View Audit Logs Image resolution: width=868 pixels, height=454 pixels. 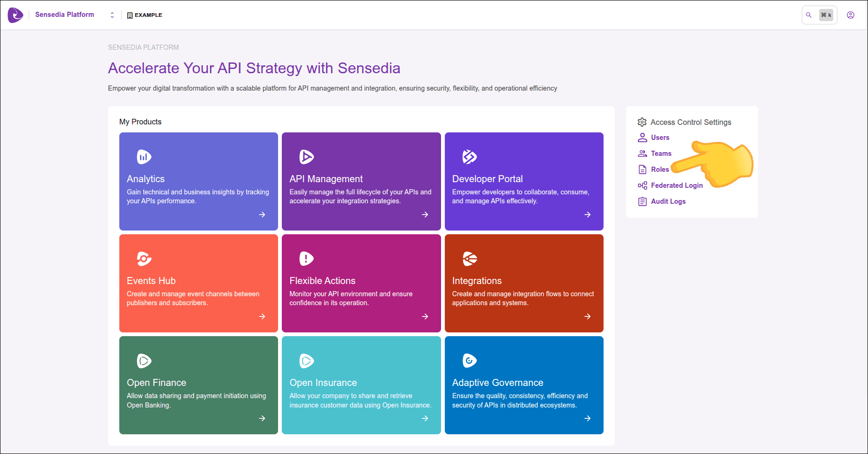[668, 201]
